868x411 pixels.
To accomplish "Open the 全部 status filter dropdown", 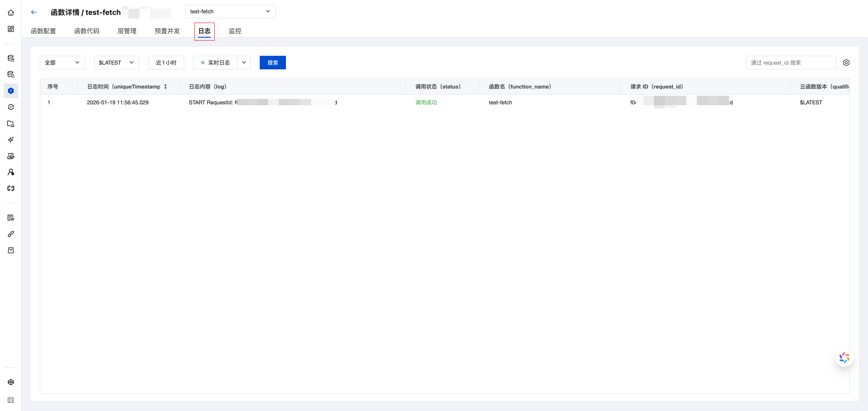I will tap(62, 63).
